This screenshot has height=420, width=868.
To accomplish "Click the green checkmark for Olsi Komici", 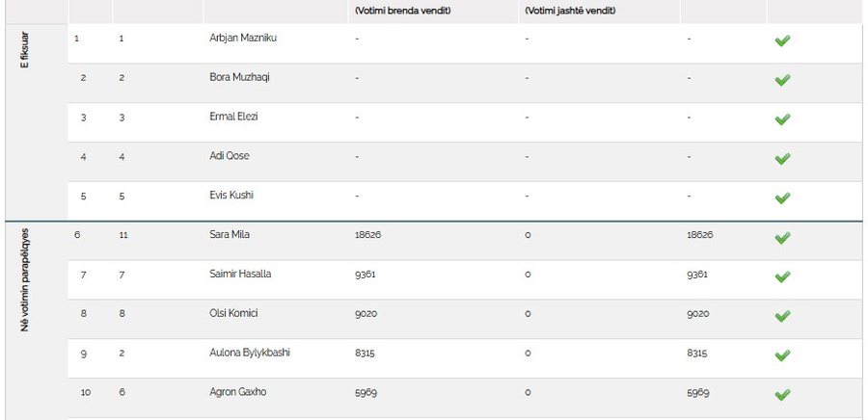I will (782, 316).
